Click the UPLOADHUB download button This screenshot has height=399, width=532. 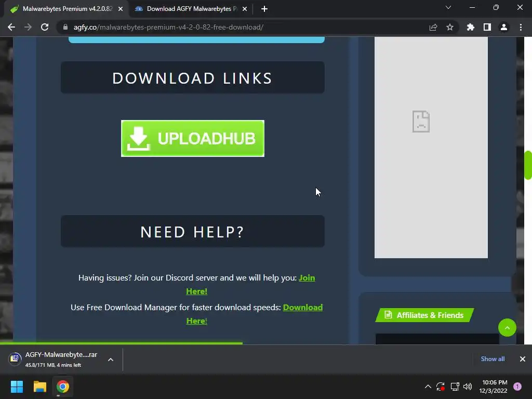[193, 138]
